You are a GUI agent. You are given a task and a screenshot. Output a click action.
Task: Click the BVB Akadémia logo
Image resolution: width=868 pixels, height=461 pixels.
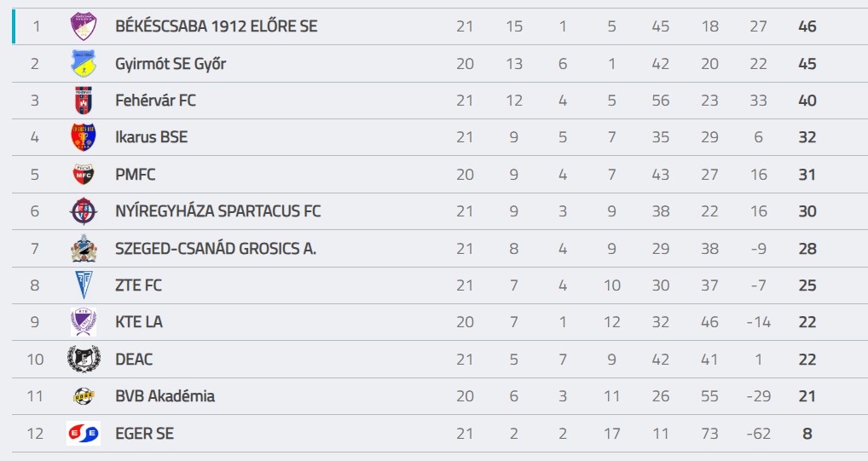pos(84,395)
